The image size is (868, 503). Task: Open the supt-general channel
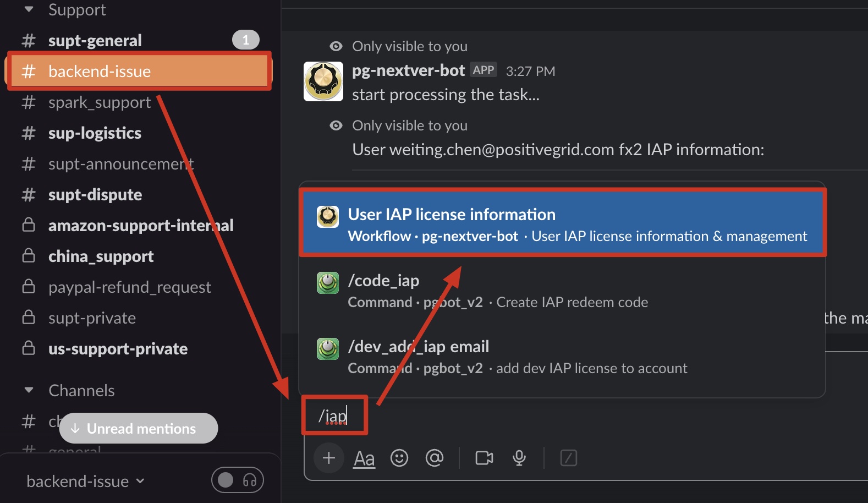click(x=95, y=41)
